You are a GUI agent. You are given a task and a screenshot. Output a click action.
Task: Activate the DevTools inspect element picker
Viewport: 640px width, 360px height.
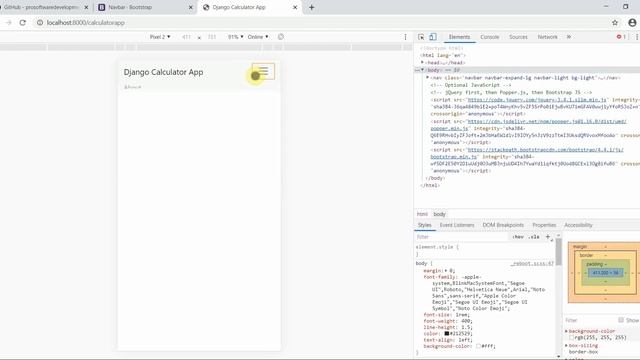[421, 37]
